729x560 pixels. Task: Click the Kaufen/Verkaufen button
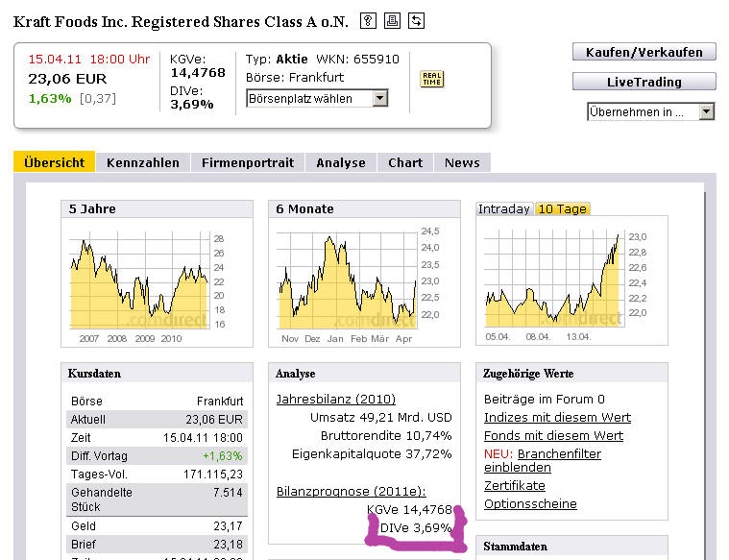644,52
